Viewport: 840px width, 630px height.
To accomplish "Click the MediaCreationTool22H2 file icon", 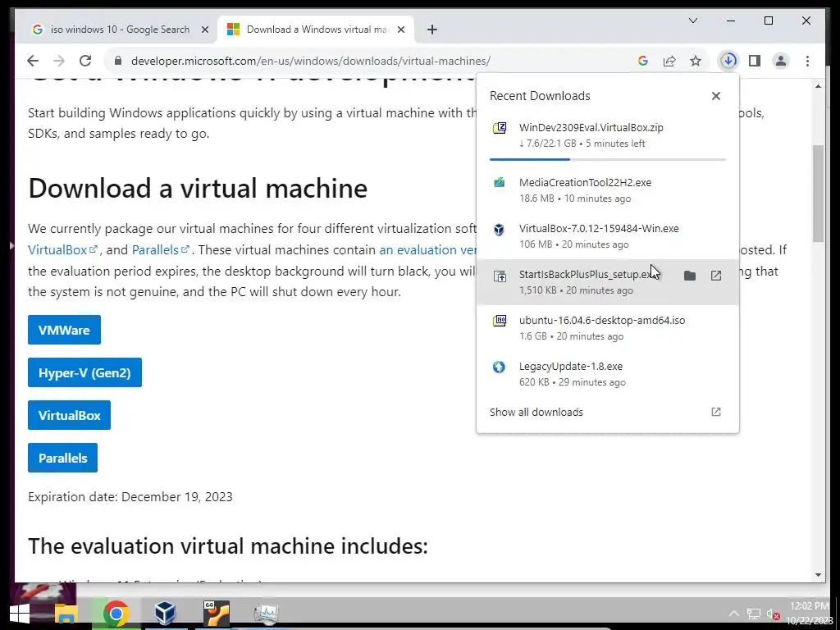I will (500, 183).
